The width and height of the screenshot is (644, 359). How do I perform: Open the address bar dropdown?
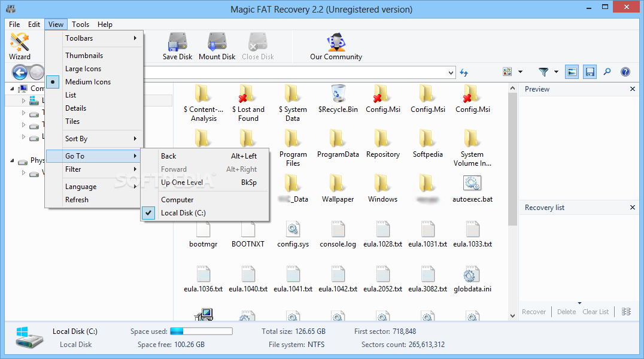[x=451, y=73]
